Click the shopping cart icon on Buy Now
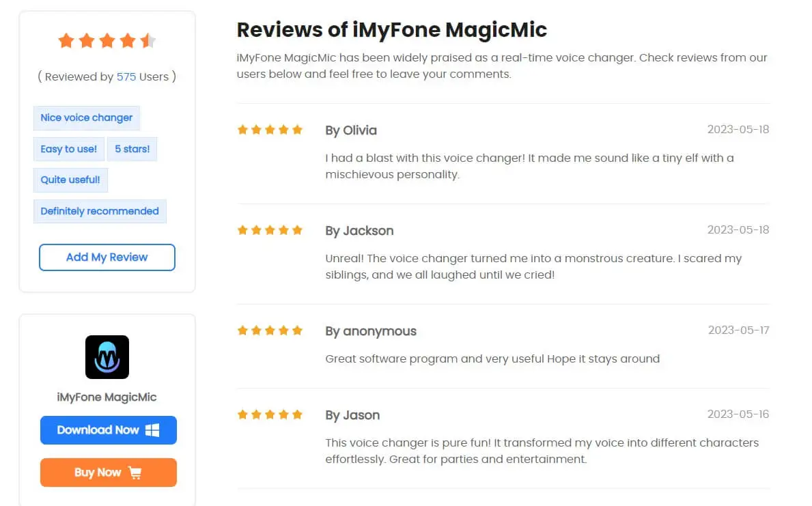The width and height of the screenshot is (812, 506). pyautogui.click(x=135, y=473)
